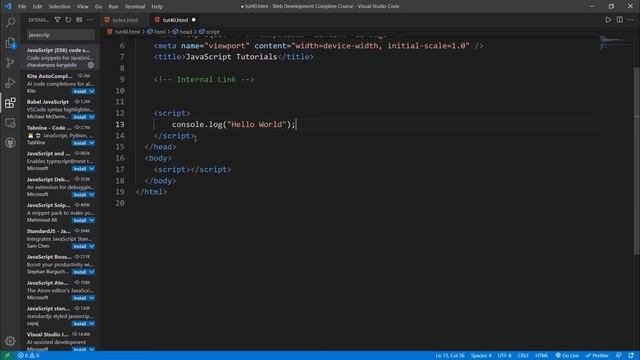Image resolution: width=640 pixels, height=360 pixels.
Task: Install JavaScript and TypeScript by Microsoft
Action: coord(80,169)
